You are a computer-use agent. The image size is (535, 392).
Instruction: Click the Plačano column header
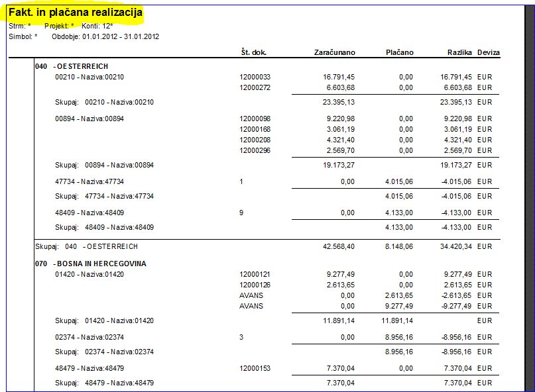click(400, 52)
